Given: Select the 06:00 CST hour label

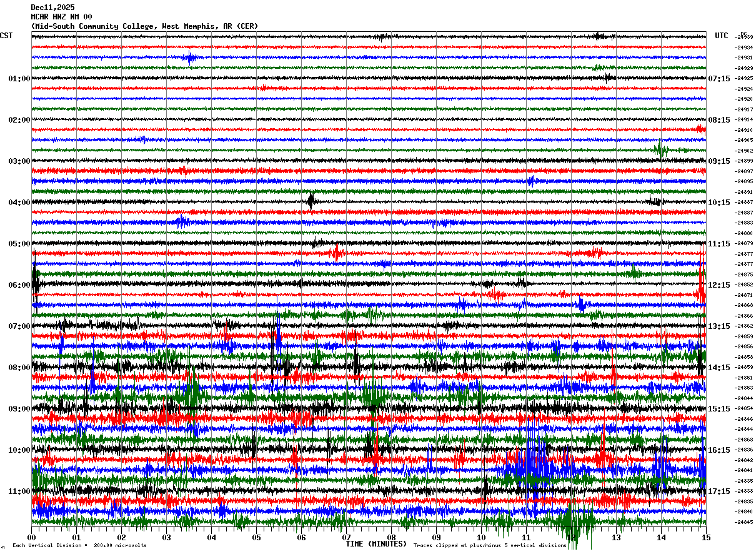Looking at the screenshot, I should [19, 285].
